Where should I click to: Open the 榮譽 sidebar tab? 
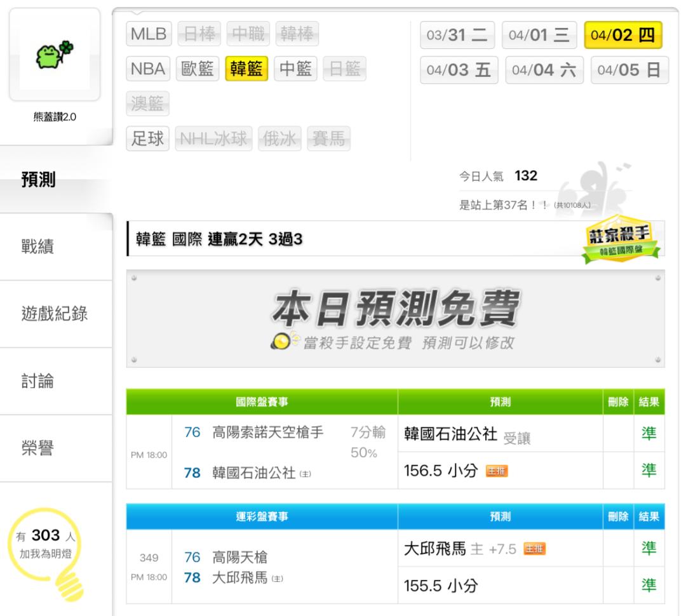coord(38,448)
